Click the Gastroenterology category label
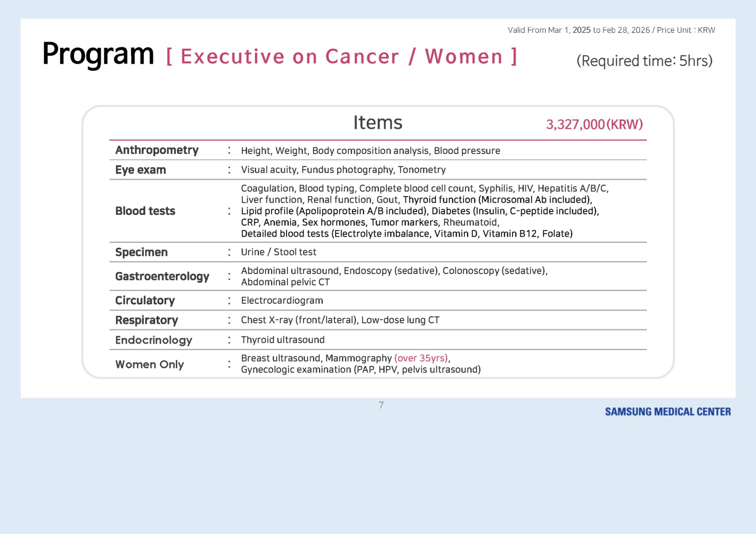Viewport: 756px width, 534px height. pos(162,276)
